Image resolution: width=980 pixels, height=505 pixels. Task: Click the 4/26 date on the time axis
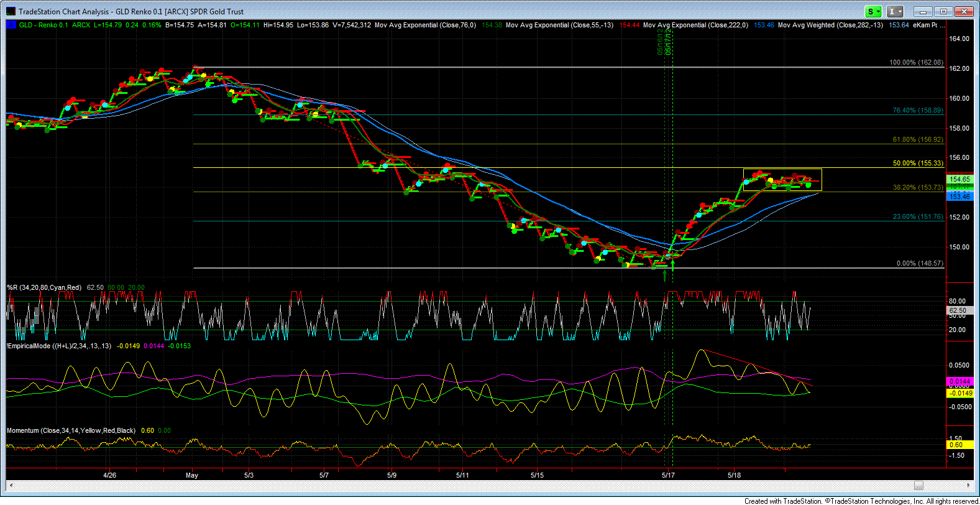tap(110, 475)
